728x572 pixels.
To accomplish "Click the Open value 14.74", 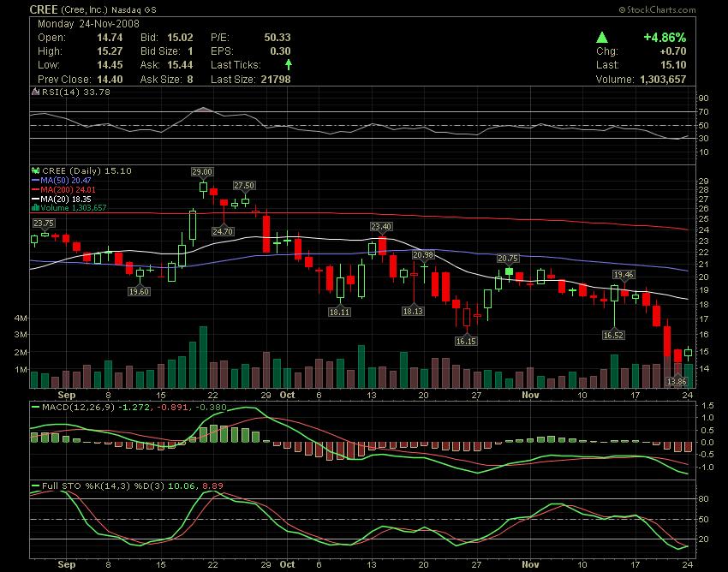I will click(x=110, y=38).
